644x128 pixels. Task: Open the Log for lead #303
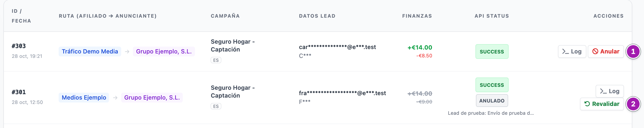pyautogui.click(x=572, y=51)
